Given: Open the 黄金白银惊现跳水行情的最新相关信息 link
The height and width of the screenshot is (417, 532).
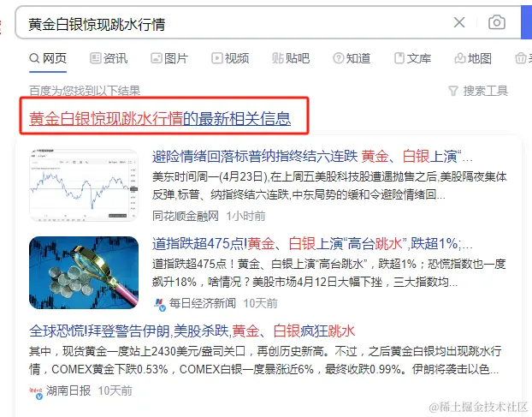Looking at the screenshot, I should (160, 118).
